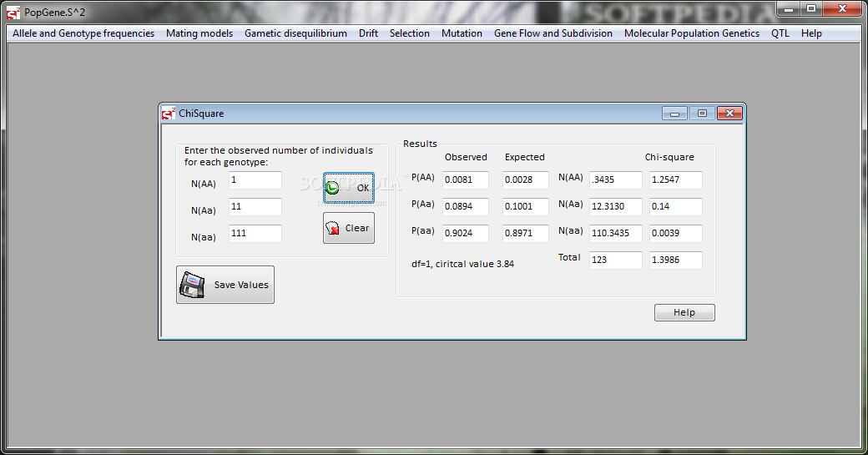The height and width of the screenshot is (455, 868).
Task: Click the Save Values button
Action: [x=225, y=285]
